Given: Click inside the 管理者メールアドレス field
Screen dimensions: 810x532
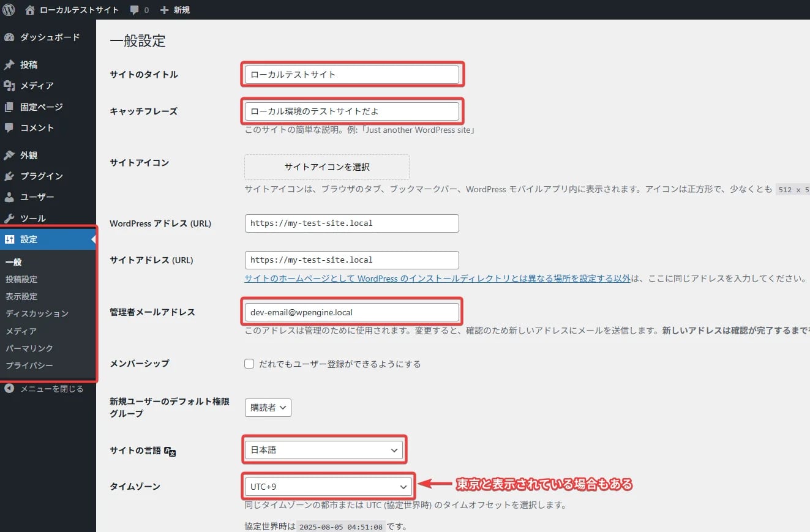Looking at the screenshot, I should [352, 312].
